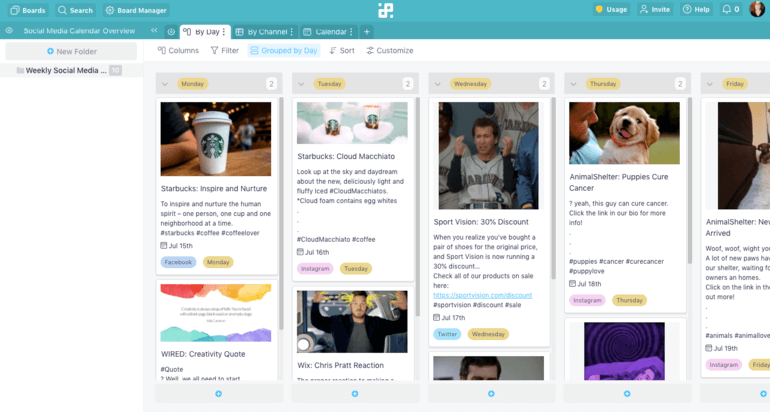Click the Infolio logo icon
The image size is (770, 412).
coord(385,10)
